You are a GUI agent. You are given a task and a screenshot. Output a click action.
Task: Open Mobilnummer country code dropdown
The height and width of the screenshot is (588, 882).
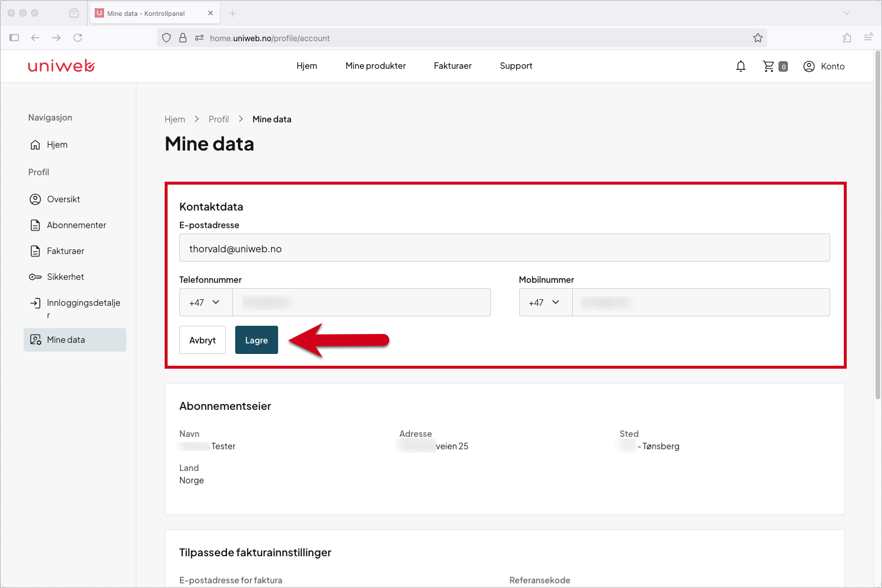[x=546, y=302]
